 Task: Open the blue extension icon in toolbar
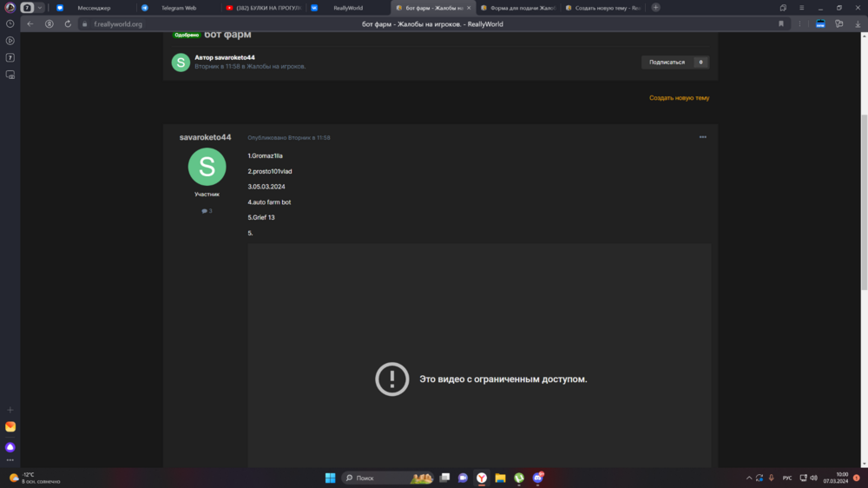[x=820, y=23]
